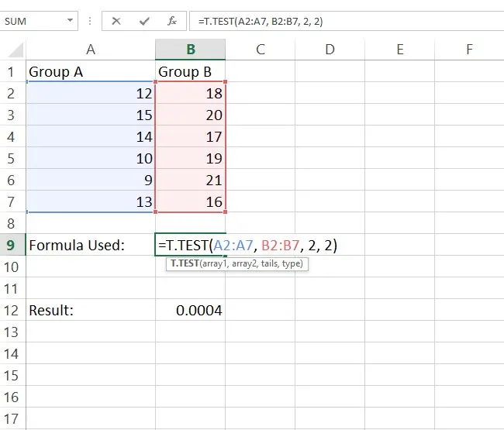Viewport: 504px width, 430px height.
Task: Select column E header
Action: pyautogui.click(x=400, y=50)
